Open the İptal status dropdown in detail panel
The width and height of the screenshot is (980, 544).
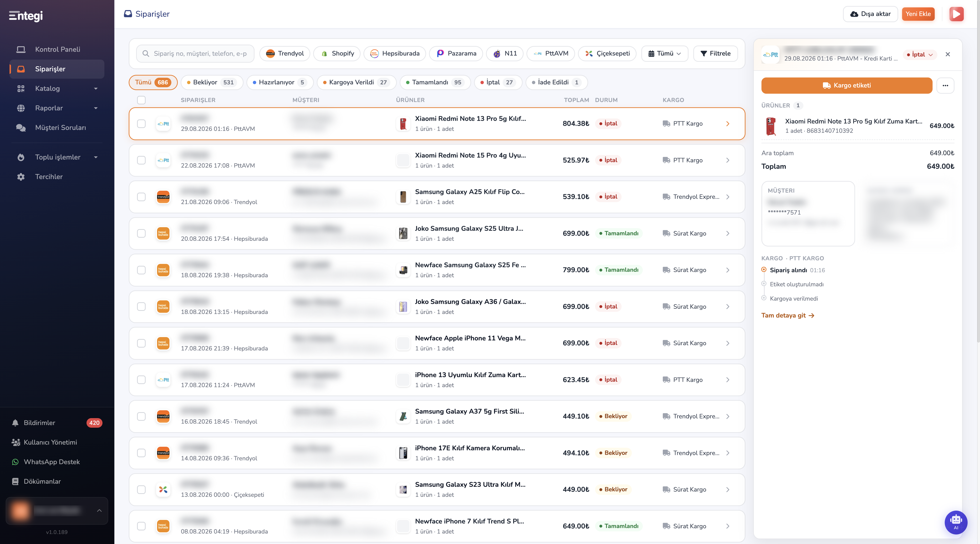click(x=919, y=54)
